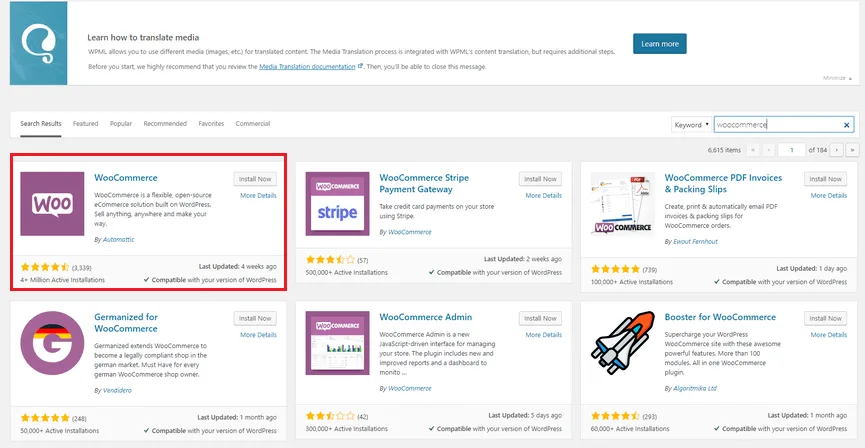Click the WPML logo in the notice
This screenshot has height=448, width=865.
point(38,43)
